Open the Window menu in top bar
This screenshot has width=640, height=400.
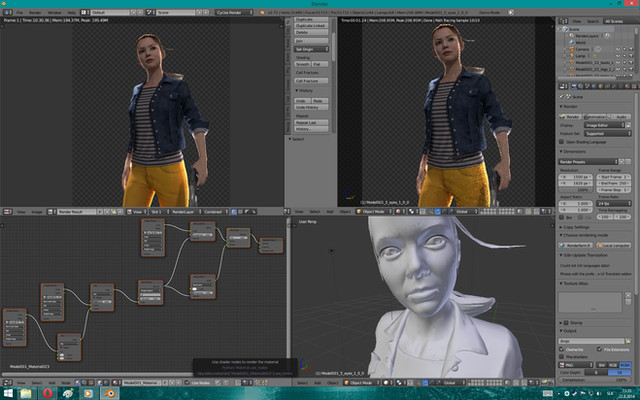pyautogui.click(x=54, y=12)
